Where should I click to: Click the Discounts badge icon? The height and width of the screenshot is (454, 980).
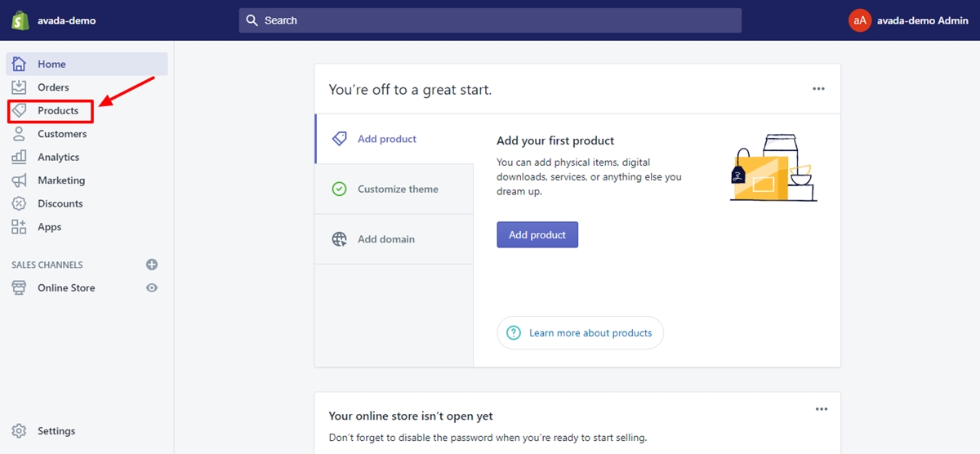[x=20, y=203]
